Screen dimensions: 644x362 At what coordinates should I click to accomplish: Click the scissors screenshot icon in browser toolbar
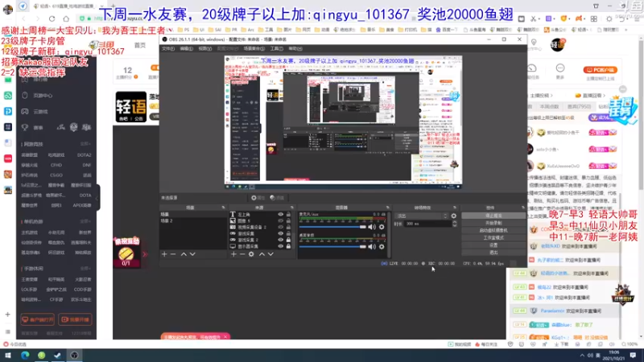pos(534,19)
